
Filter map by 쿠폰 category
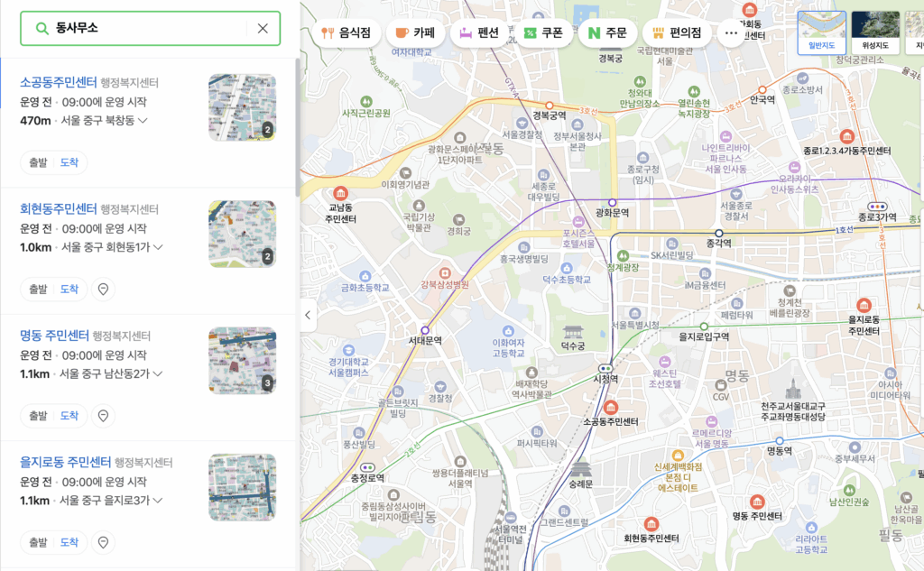(x=543, y=33)
